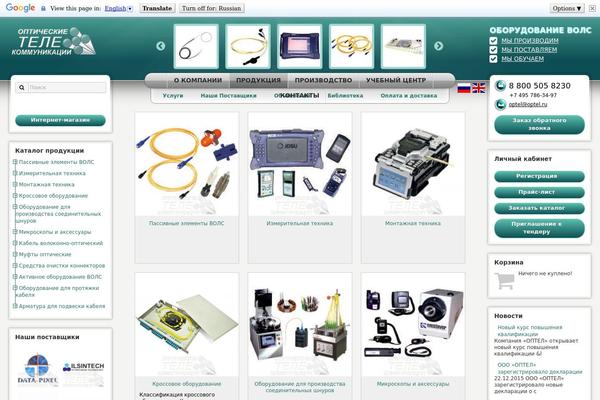Toggle the МЫ ОБУЧАЕМ checkbox
The height and width of the screenshot is (400, 600).
tap(493, 59)
